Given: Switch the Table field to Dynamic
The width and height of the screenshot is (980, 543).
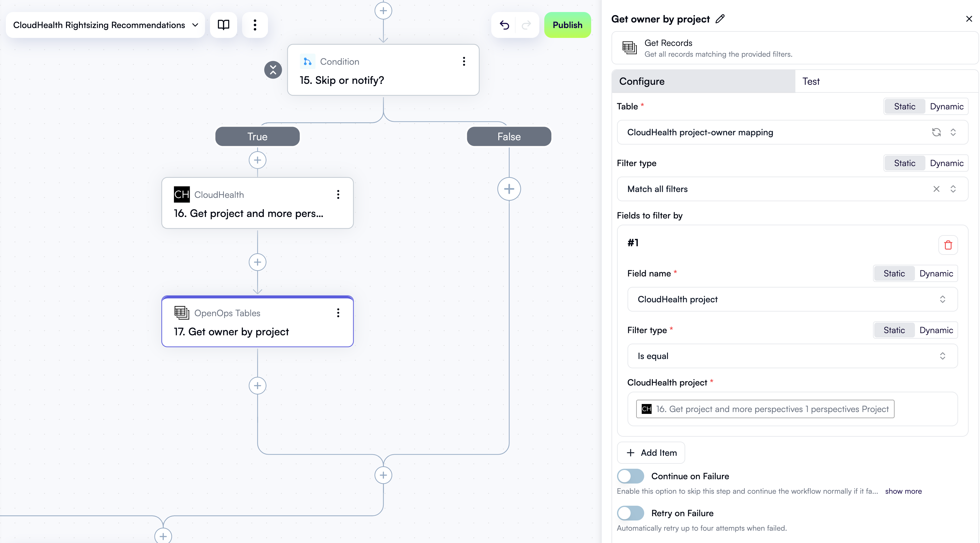Looking at the screenshot, I should [947, 106].
